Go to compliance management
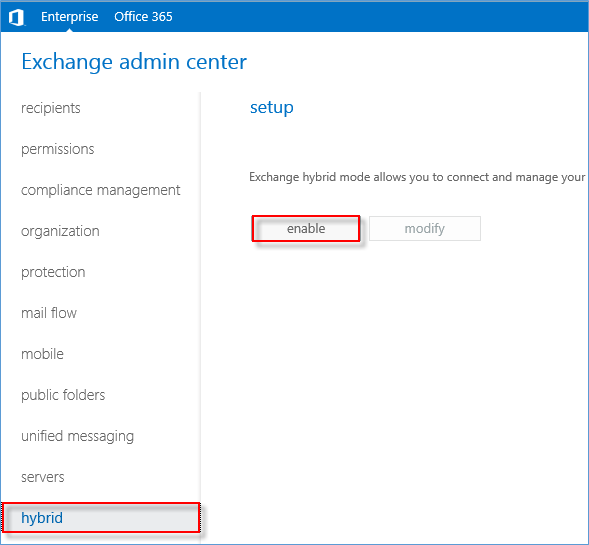Screen dimensions: 589x545 coord(101,190)
